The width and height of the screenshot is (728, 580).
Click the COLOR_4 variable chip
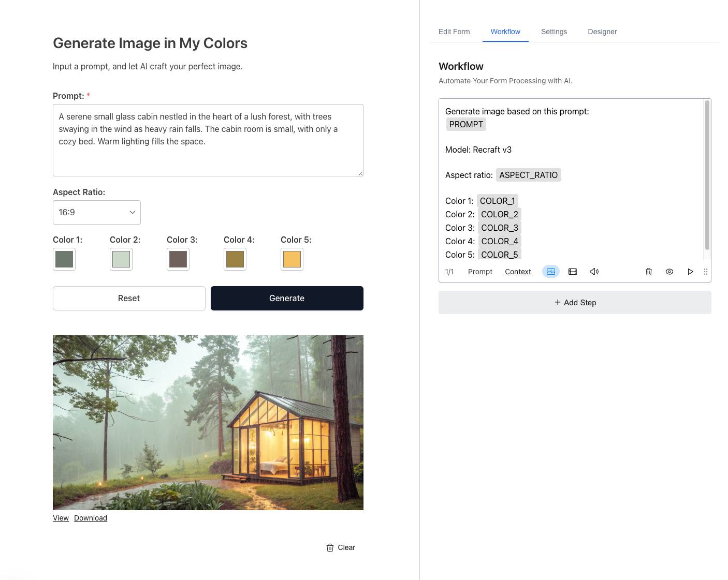500,241
